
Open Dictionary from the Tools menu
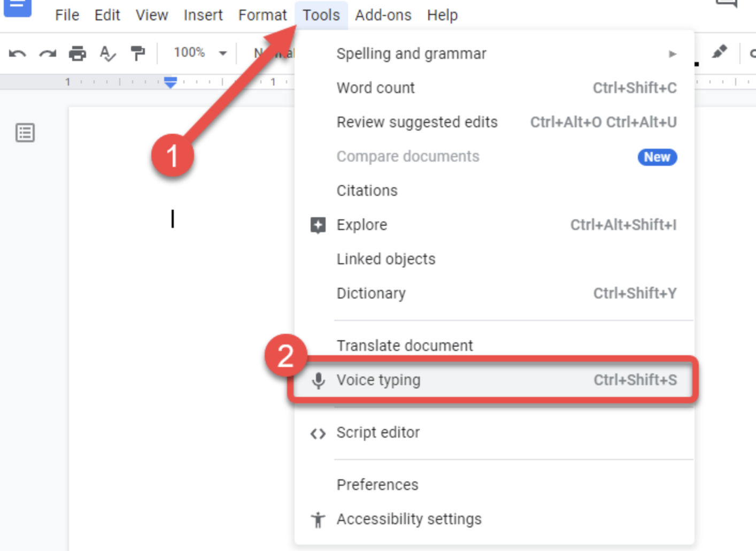(495, 293)
